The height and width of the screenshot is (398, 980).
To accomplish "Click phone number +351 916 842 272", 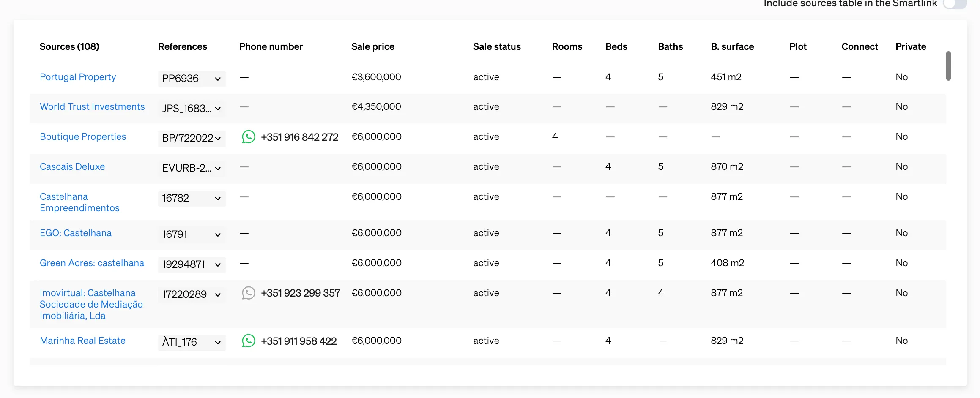I will pos(300,137).
